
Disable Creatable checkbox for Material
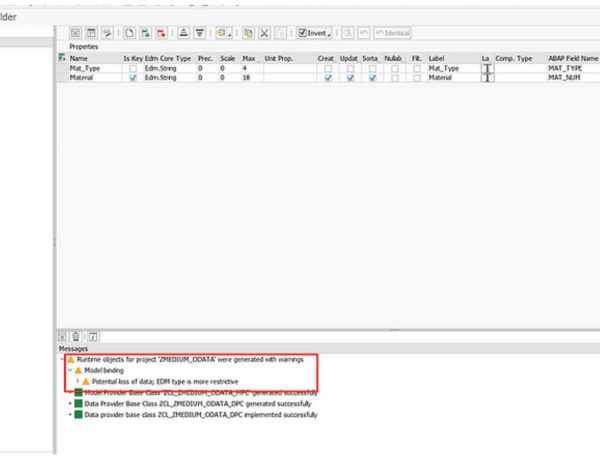pyautogui.click(x=328, y=78)
